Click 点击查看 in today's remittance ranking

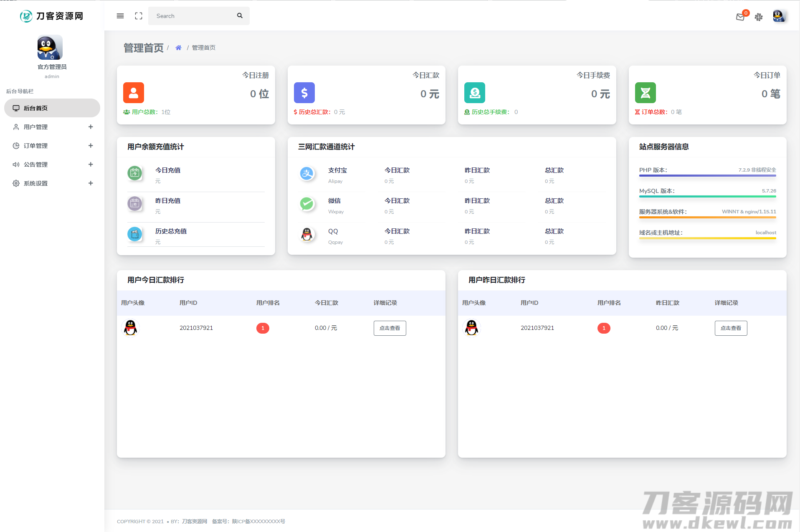tap(390, 328)
